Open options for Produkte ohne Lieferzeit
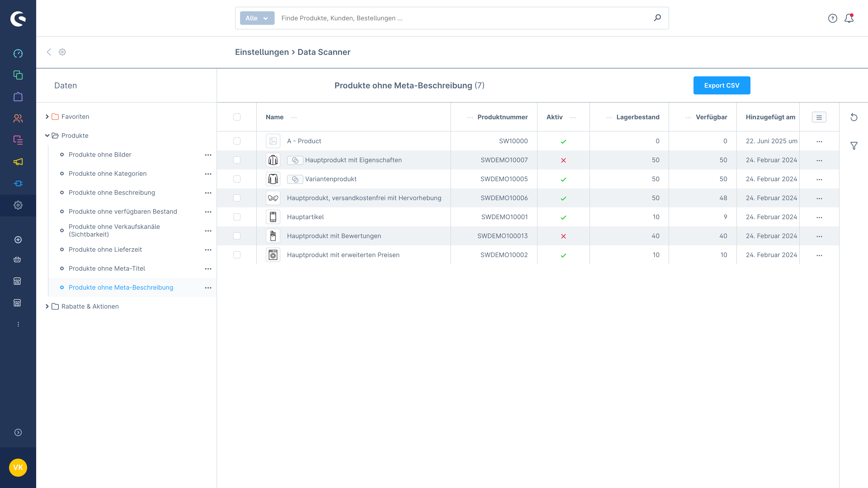This screenshot has width=868, height=488. point(208,250)
